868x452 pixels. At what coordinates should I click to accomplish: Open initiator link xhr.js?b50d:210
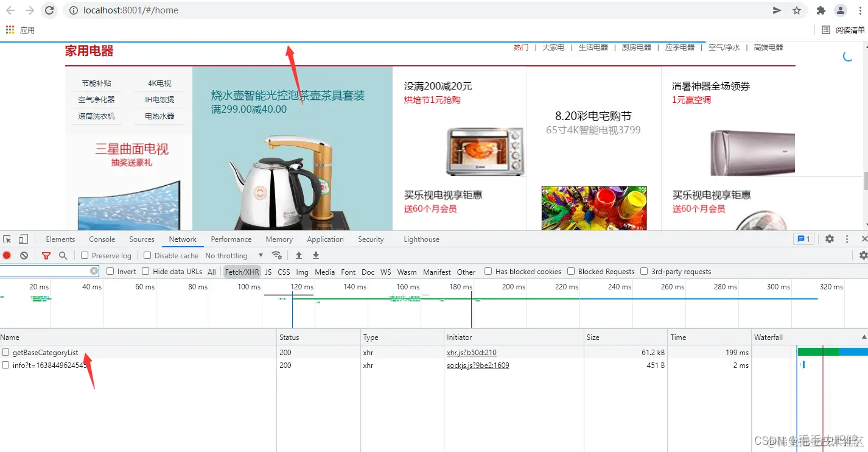[x=471, y=351]
